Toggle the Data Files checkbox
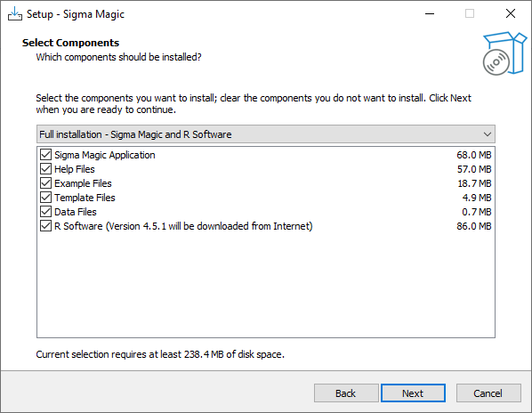The image size is (532, 413). (45, 212)
